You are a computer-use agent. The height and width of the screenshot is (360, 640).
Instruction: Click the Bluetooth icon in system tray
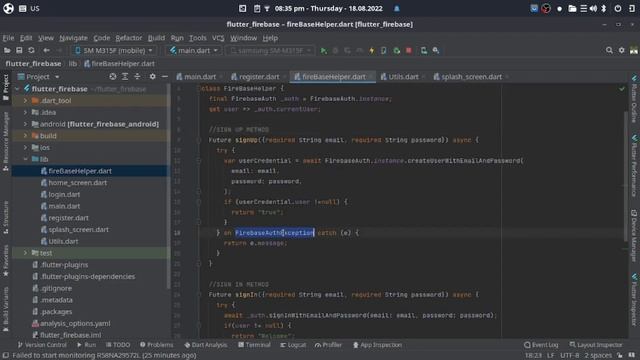pyautogui.click(x=604, y=8)
